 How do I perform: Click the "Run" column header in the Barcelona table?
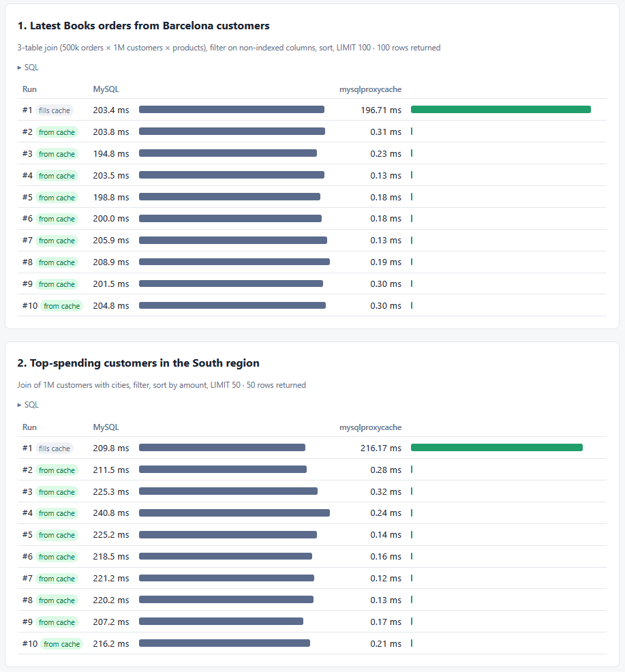coord(29,89)
